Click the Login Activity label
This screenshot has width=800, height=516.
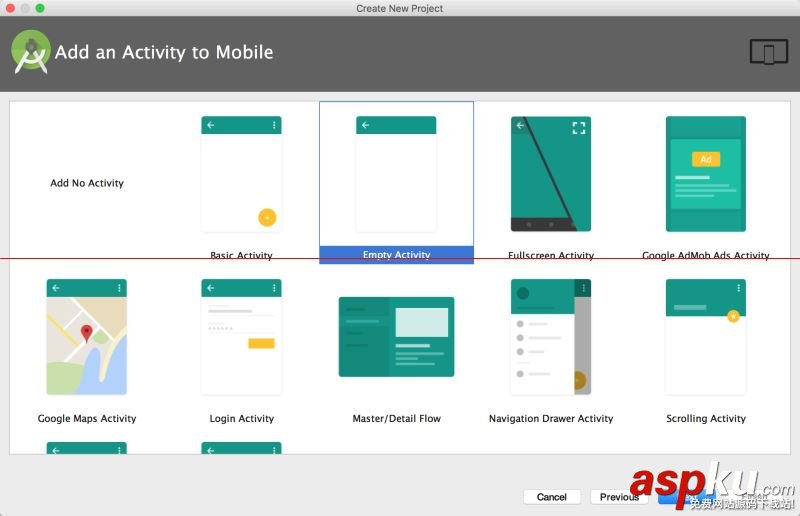coord(242,419)
